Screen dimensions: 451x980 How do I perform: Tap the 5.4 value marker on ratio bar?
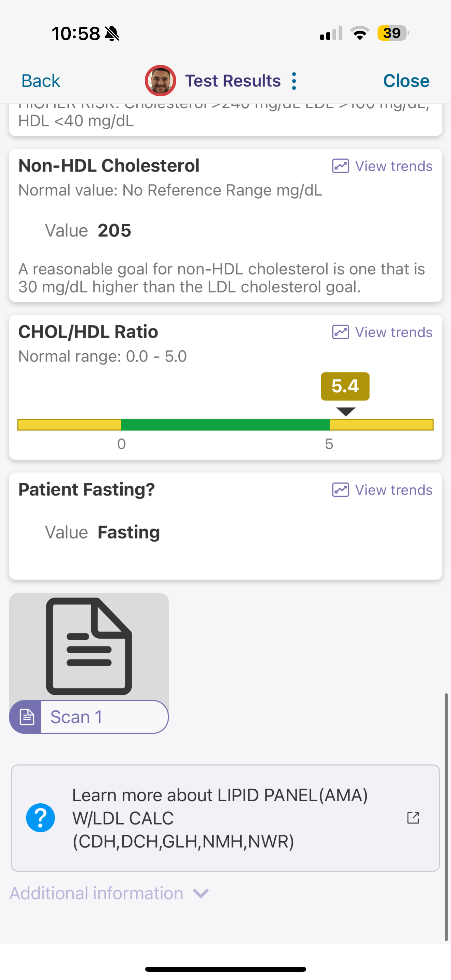[x=345, y=386]
